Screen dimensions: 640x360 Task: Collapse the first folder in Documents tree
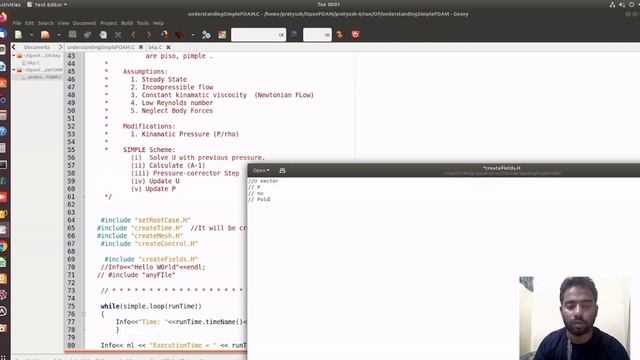coord(14,55)
